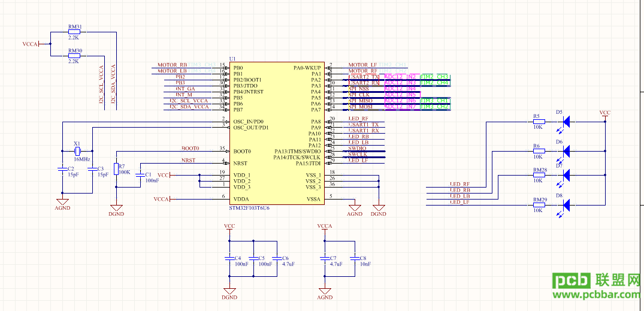
Task: Click the DGND symbol below C4
Action: [229, 293]
